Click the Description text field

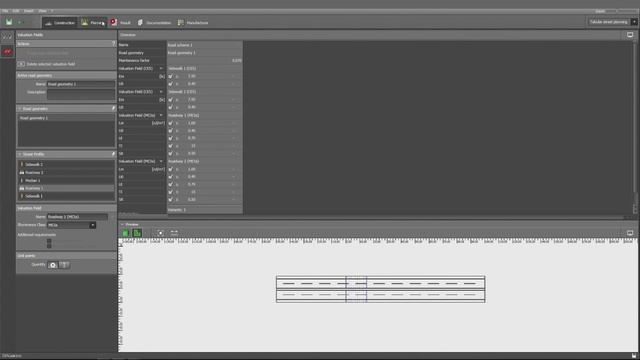[81, 94]
